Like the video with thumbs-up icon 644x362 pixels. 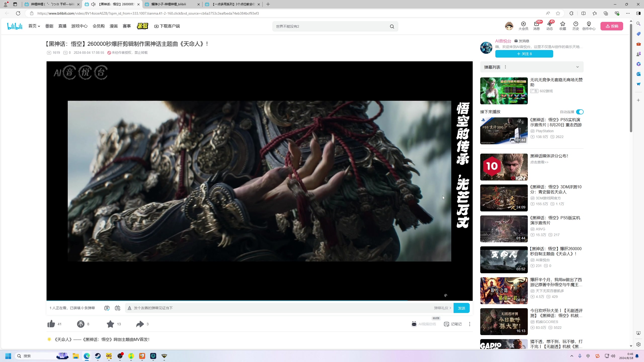(51, 324)
